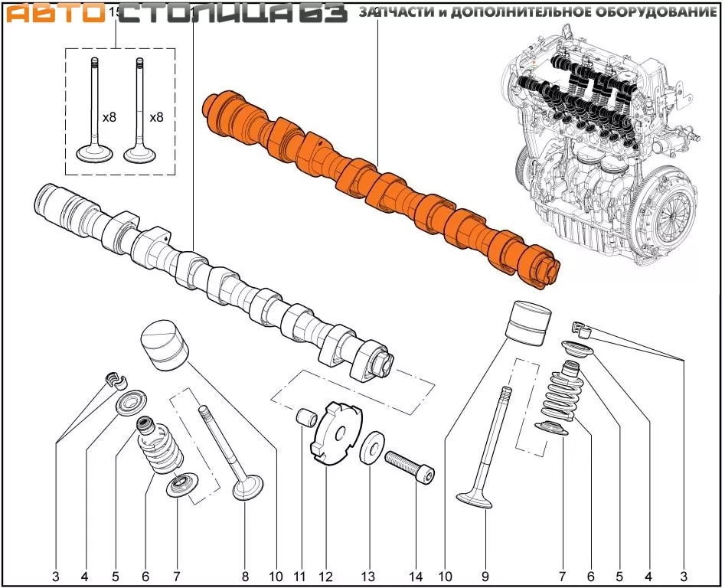The image size is (725, 588).
Task: Select part number label 14
Action: click(x=416, y=576)
